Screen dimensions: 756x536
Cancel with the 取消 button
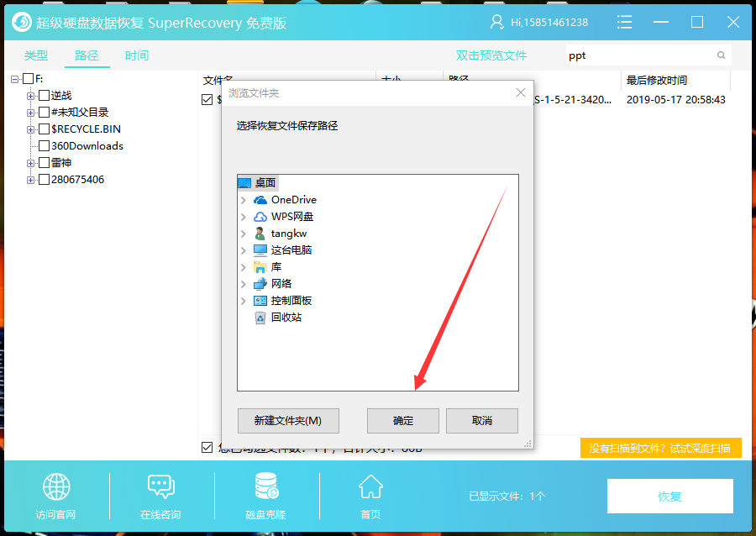click(482, 421)
